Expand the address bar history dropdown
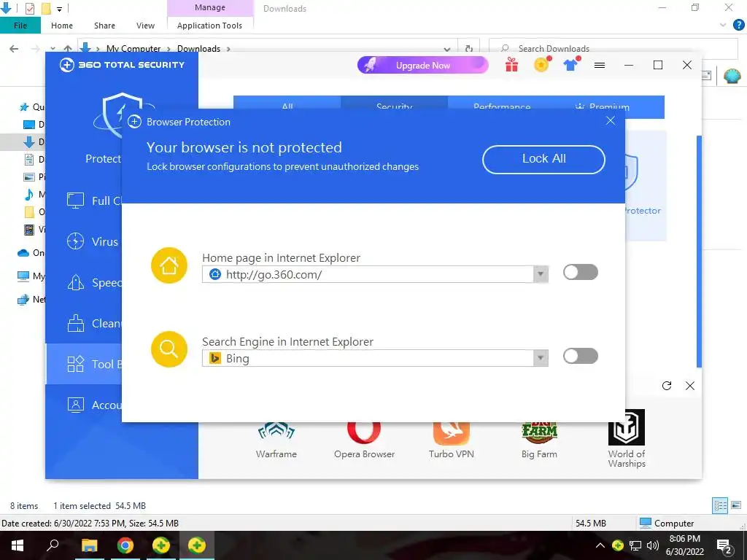This screenshot has height=560, width=747. click(447, 49)
